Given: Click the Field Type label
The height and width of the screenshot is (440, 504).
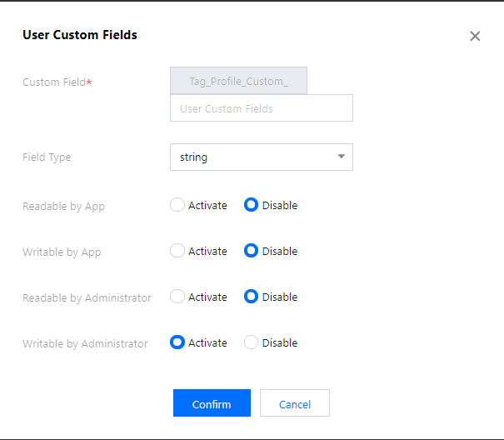Looking at the screenshot, I should pyautogui.click(x=47, y=157).
